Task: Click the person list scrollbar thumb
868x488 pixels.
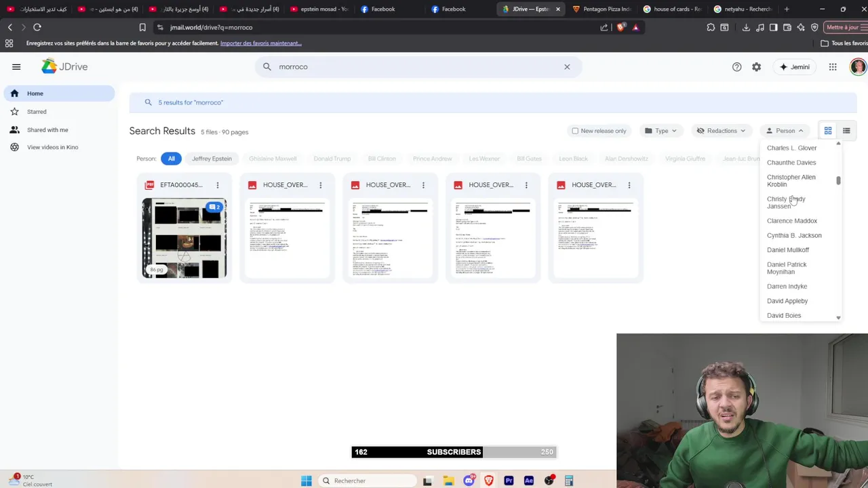Action: (x=838, y=180)
